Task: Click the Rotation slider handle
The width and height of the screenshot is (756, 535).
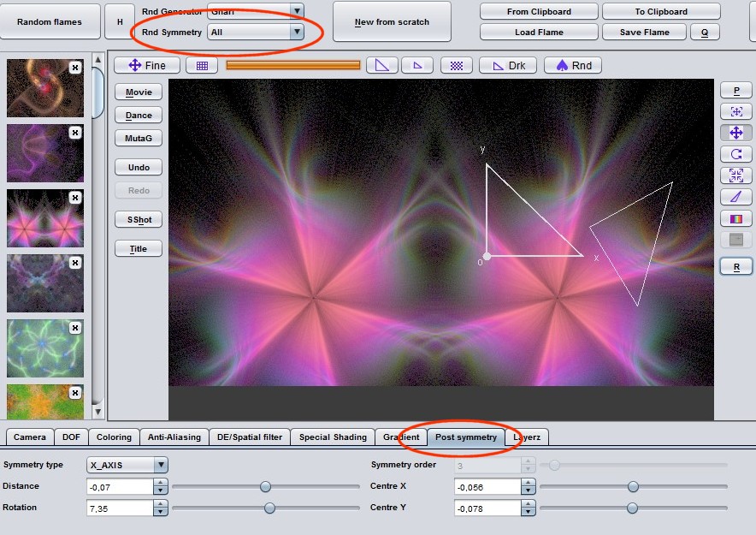Action: (x=269, y=508)
